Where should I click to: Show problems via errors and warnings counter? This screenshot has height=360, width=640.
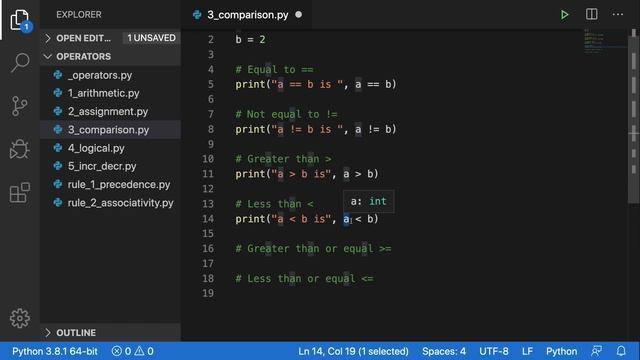(133, 351)
